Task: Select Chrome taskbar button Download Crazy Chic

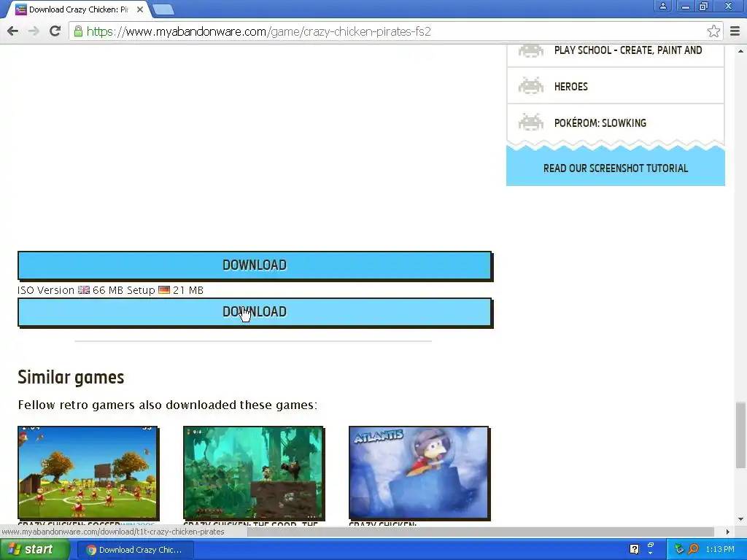Action: click(x=135, y=550)
